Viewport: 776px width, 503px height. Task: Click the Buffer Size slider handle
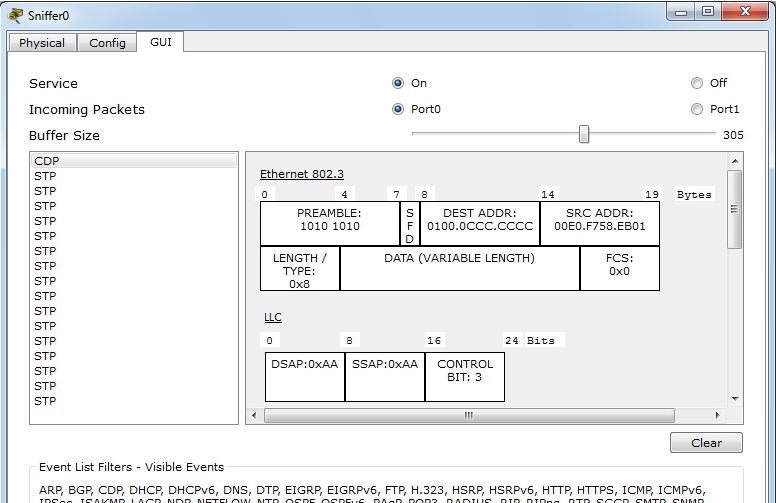[x=584, y=134]
